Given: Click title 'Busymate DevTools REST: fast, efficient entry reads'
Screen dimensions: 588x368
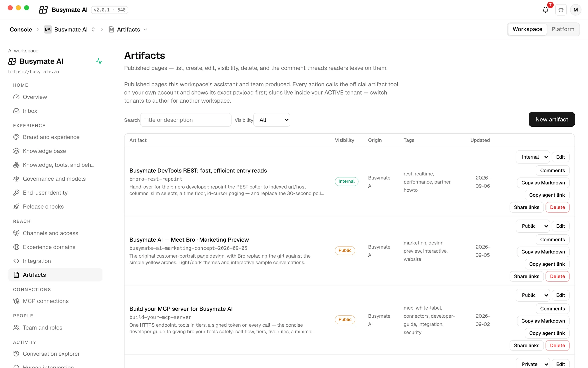Looking at the screenshot, I should click(198, 171).
